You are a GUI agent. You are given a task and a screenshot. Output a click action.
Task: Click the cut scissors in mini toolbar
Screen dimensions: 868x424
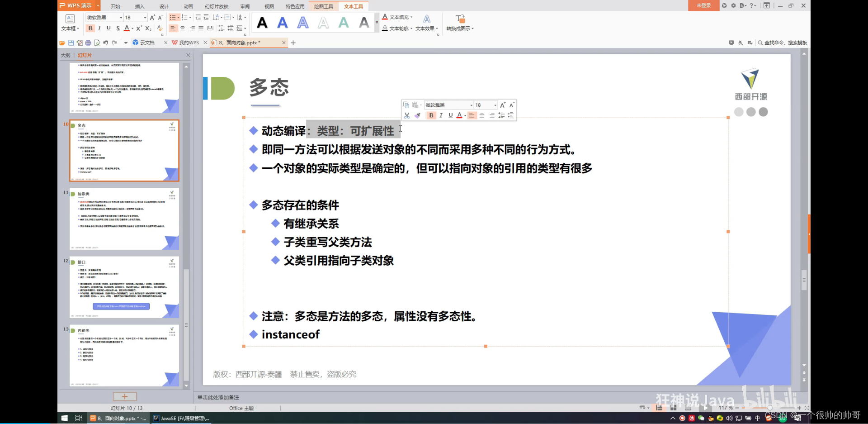(407, 115)
